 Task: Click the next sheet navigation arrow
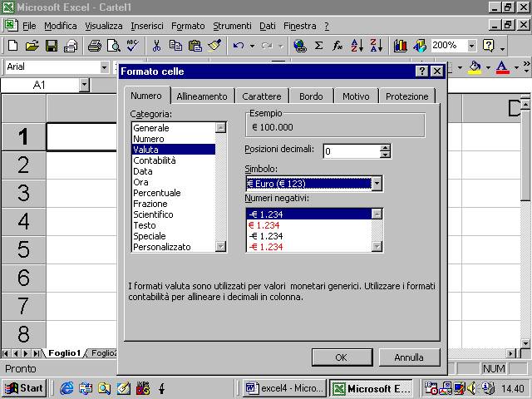click(x=26, y=353)
